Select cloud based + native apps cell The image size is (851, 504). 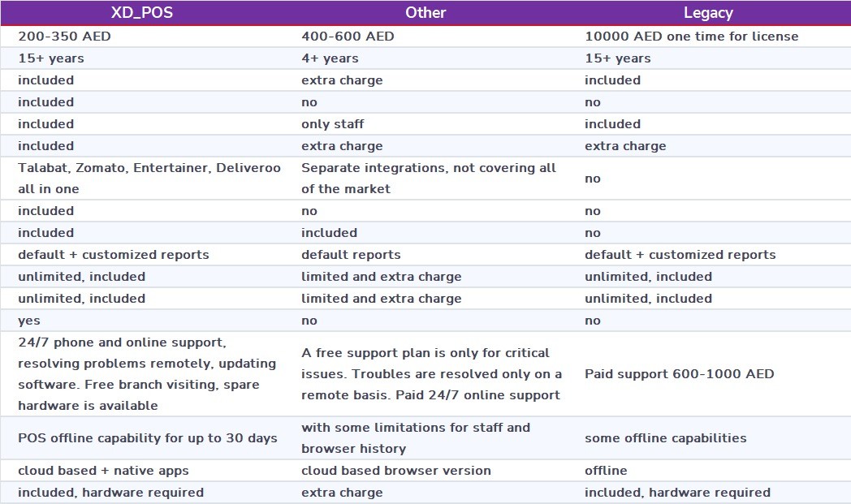(103, 471)
